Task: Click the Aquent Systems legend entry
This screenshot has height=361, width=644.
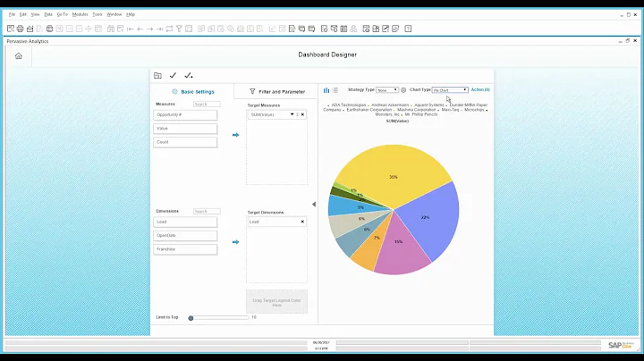Action: click(x=428, y=105)
